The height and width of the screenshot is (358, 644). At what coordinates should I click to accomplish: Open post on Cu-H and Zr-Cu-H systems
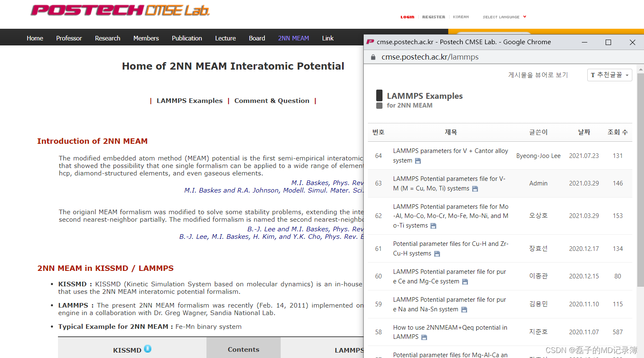point(450,248)
